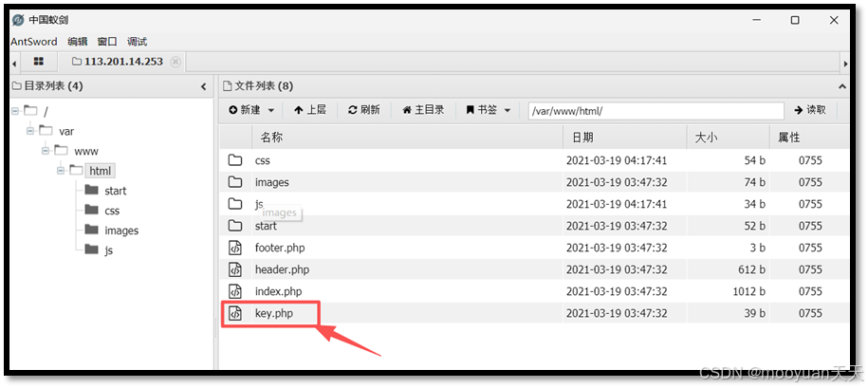Screen dimensions: 868x388
Task: Click the root / folder icon
Action: pos(31,111)
